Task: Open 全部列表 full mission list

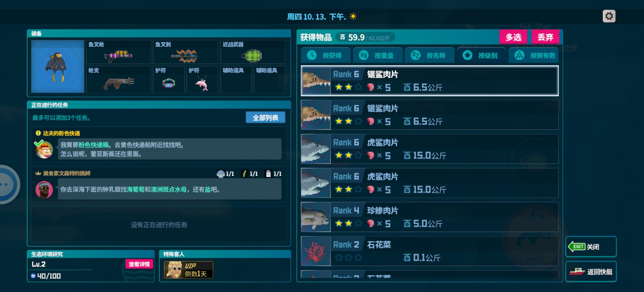Action: click(265, 118)
